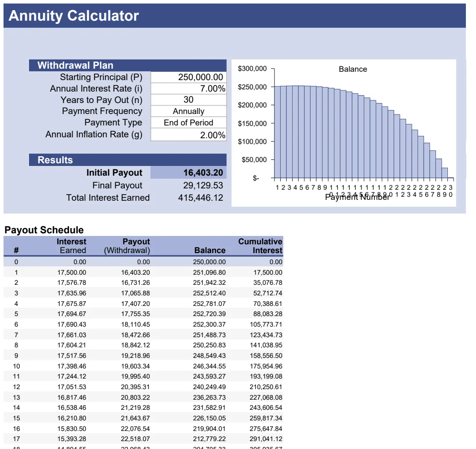476x449 pixels.
Task: Click interest earned cell 17,690.43
Action: click(x=72, y=324)
